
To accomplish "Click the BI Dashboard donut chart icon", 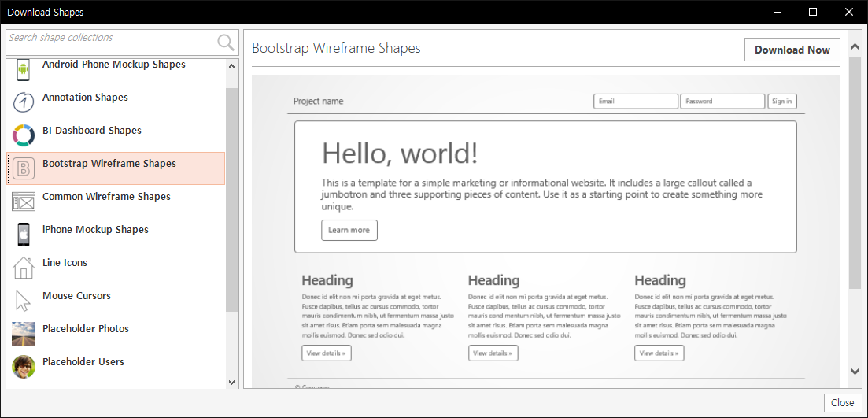I will [24, 135].
